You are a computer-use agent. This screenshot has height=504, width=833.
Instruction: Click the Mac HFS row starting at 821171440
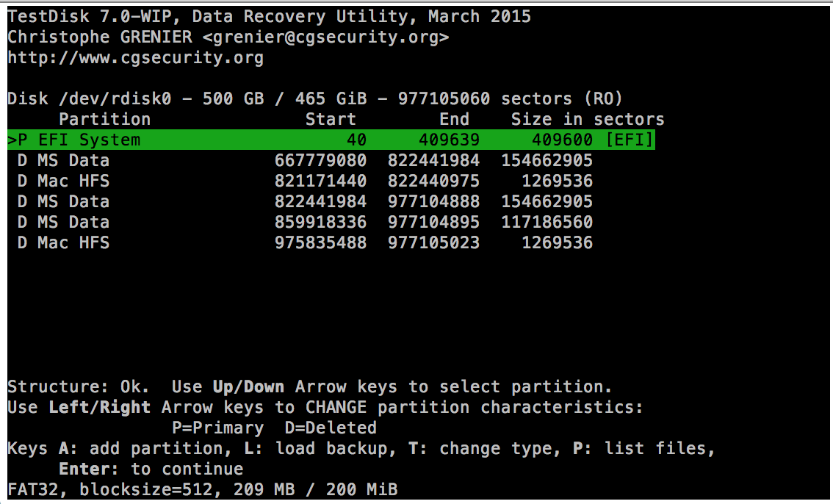[x=305, y=181]
